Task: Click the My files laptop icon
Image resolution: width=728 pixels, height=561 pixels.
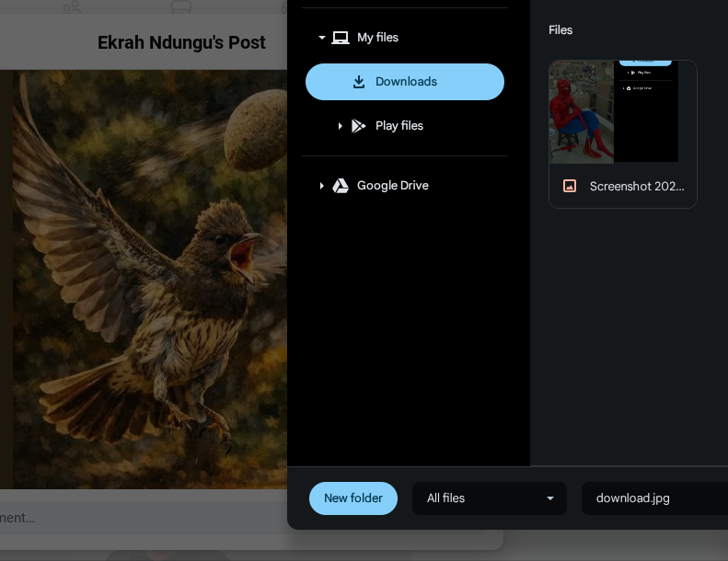Action: point(341,38)
